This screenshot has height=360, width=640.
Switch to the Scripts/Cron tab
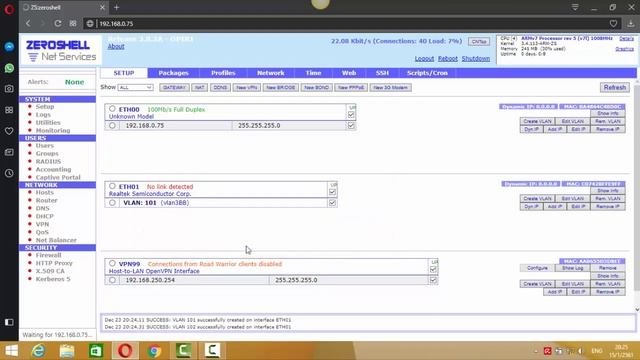427,73
